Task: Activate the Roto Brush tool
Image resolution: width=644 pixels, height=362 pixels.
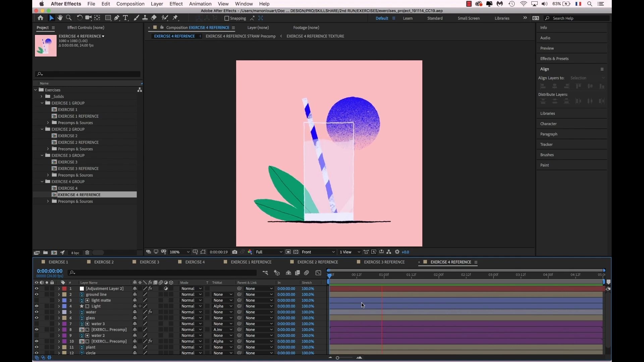Action: click(x=164, y=18)
